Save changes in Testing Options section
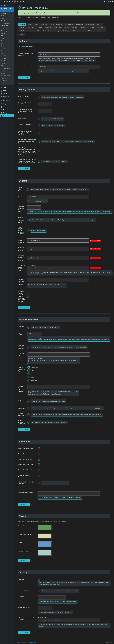This screenshot has width=114, height=644. (24, 169)
